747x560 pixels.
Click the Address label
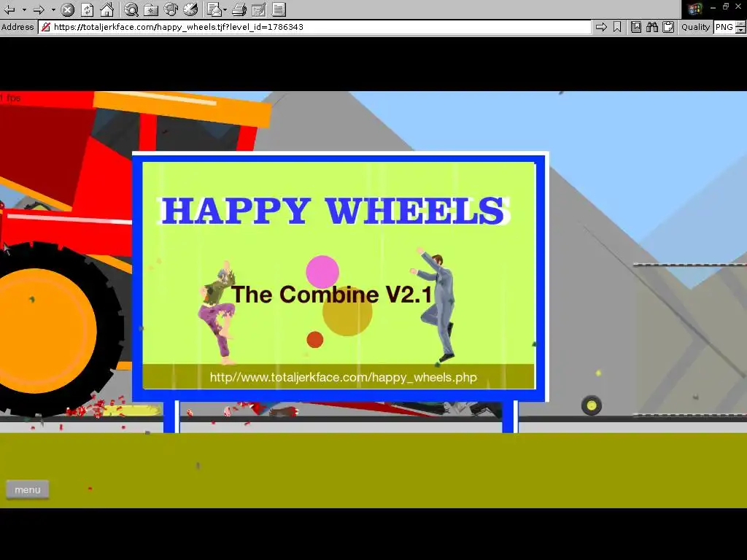coord(18,27)
